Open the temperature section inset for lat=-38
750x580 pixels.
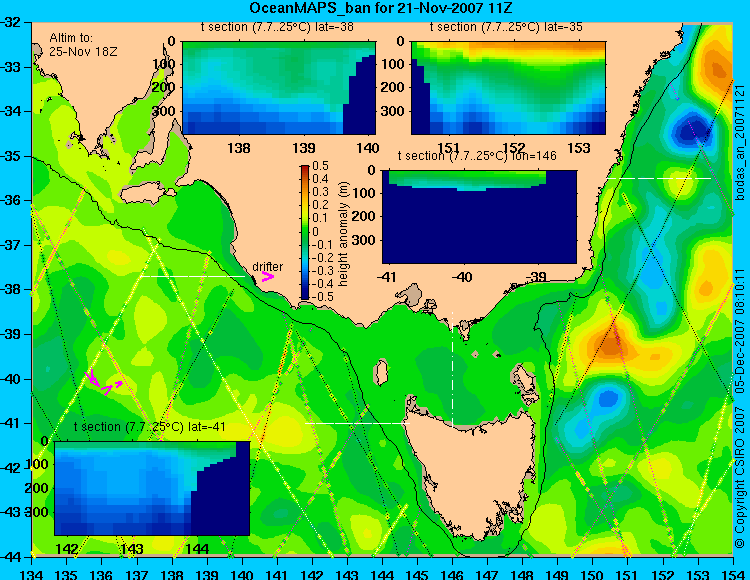coord(279,88)
